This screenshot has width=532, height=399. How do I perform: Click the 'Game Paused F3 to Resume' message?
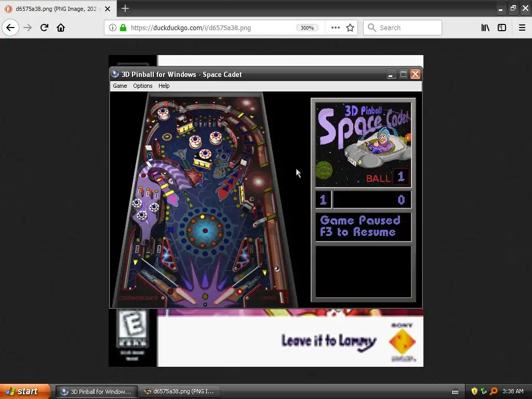click(x=360, y=227)
